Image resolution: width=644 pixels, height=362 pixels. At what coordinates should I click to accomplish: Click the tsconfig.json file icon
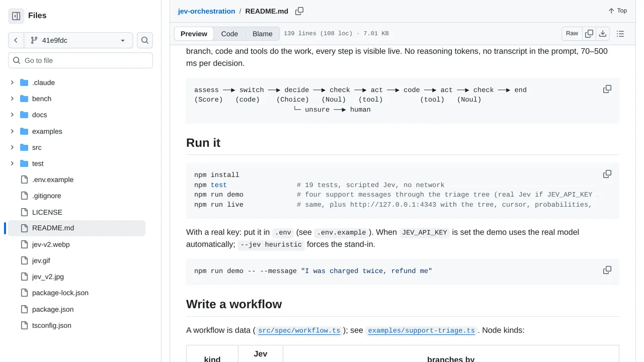[24, 325]
